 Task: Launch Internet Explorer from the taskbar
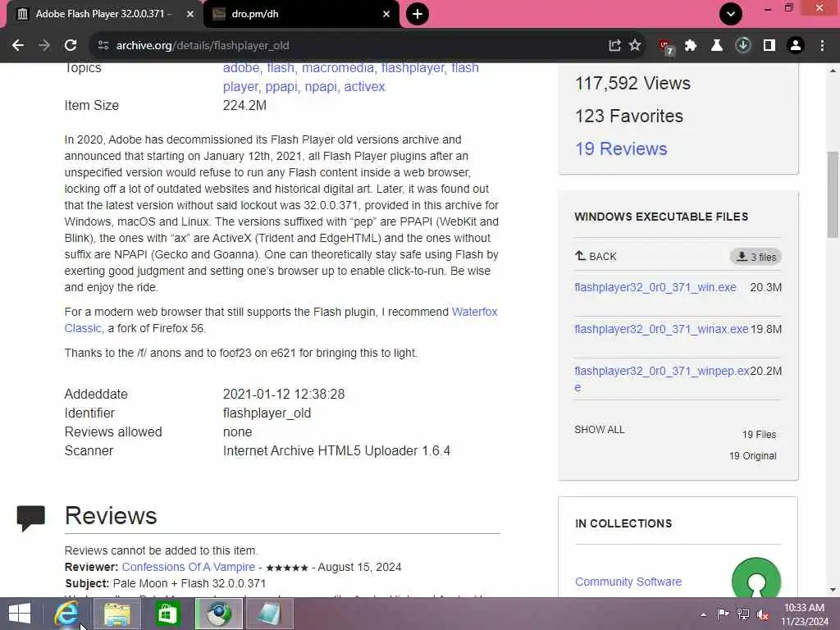67,614
